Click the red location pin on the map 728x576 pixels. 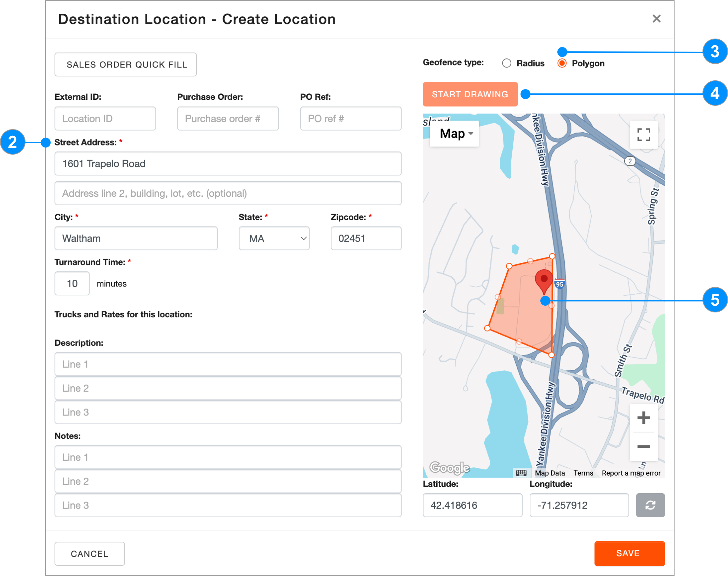[544, 282]
